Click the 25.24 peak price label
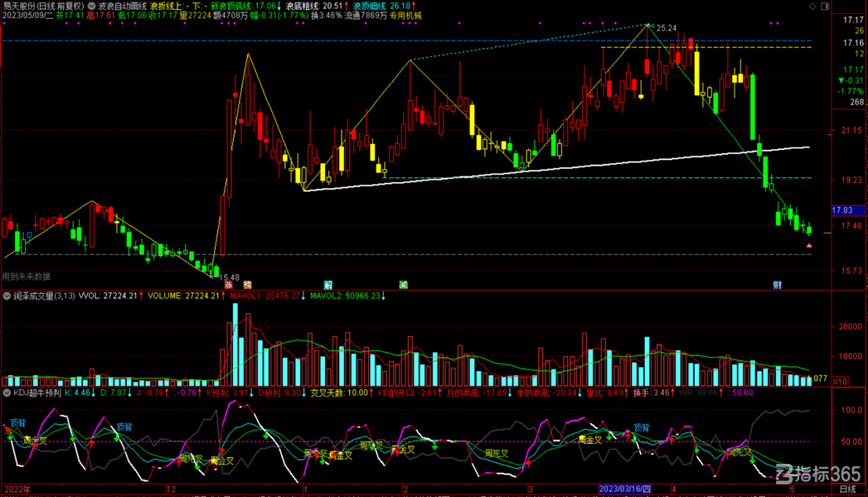This screenshot has width=868, height=497. [667, 28]
